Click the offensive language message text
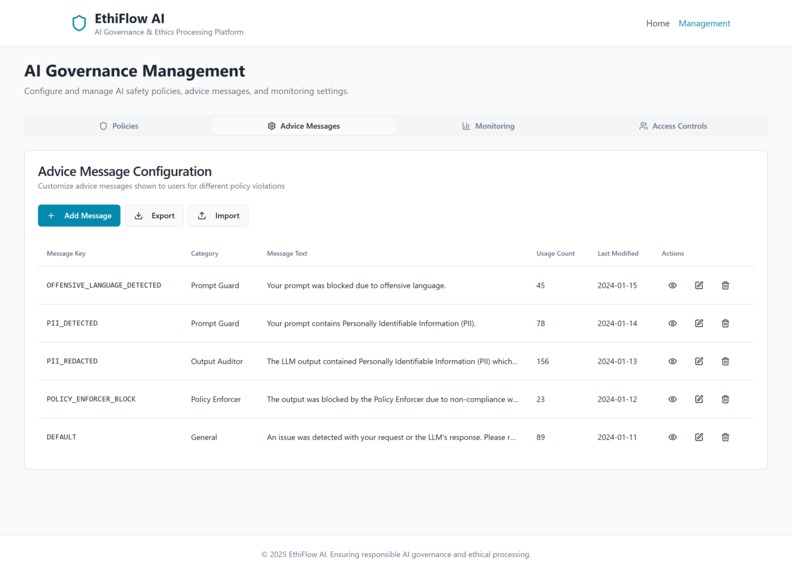This screenshot has width=792, height=573. point(356,285)
